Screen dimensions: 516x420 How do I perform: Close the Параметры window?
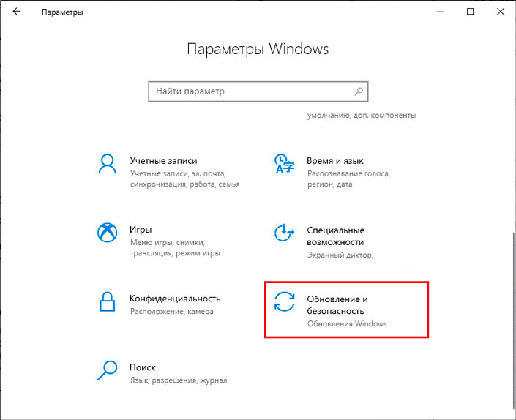(501, 12)
